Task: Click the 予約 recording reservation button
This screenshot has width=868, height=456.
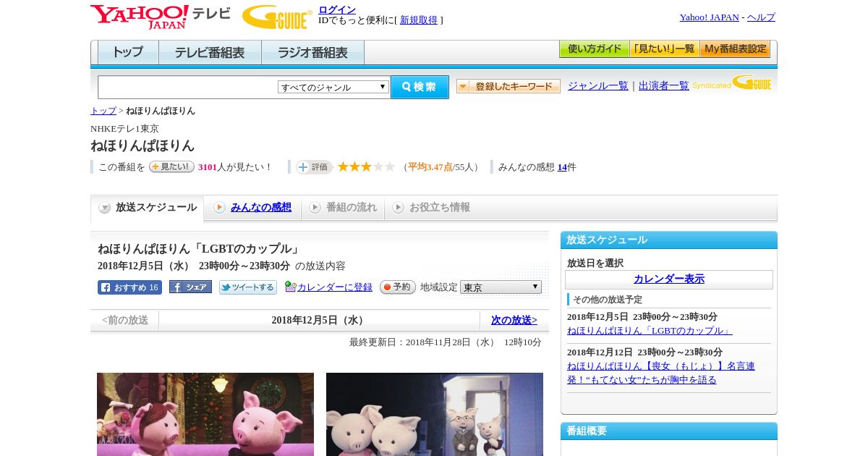Action: coord(398,287)
